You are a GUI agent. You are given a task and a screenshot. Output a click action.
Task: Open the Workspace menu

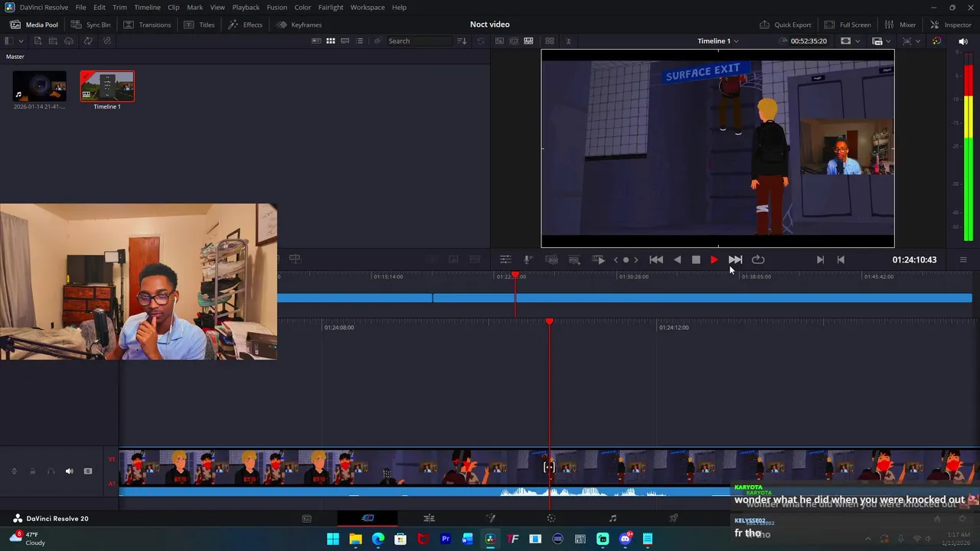[367, 7]
